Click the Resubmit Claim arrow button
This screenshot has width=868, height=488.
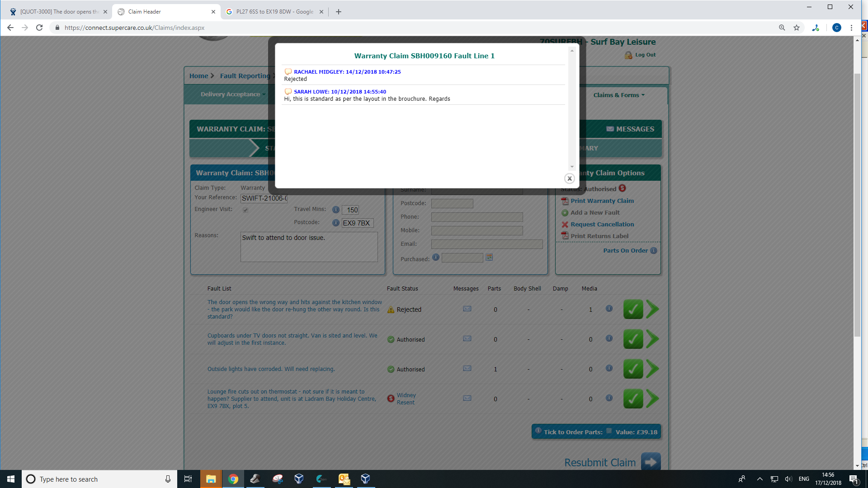click(651, 462)
